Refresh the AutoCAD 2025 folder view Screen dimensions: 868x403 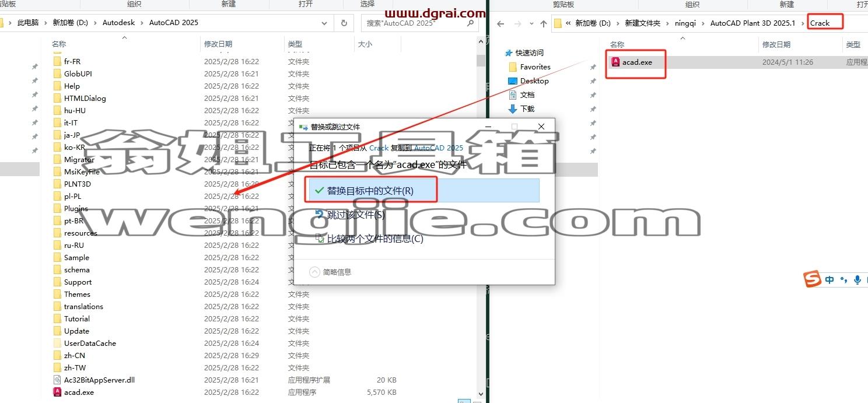click(x=344, y=23)
